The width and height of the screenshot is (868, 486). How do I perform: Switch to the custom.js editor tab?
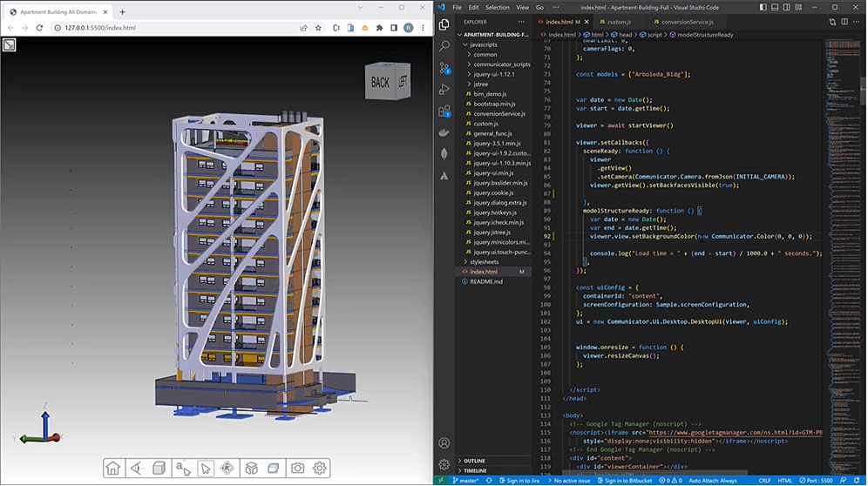pos(619,22)
